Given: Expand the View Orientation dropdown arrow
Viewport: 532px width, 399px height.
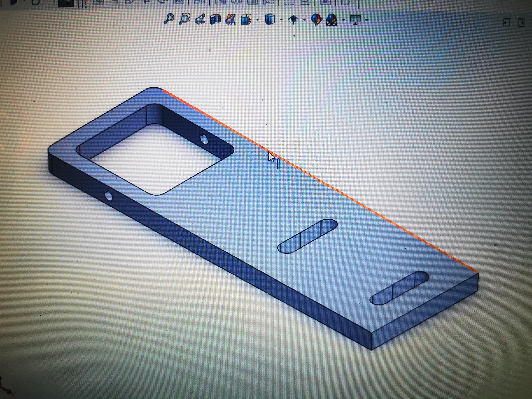Looking at the screenshot, I should pyautogui.click(x=258, y=20).
